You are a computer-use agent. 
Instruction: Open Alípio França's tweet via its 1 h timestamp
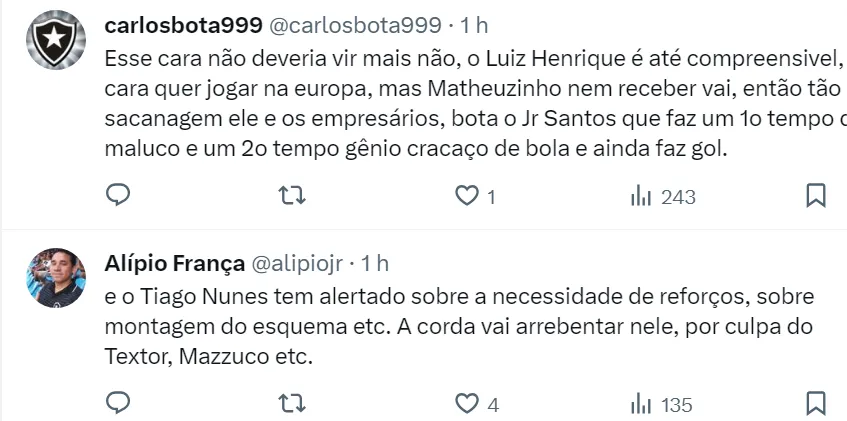(374, 263)
